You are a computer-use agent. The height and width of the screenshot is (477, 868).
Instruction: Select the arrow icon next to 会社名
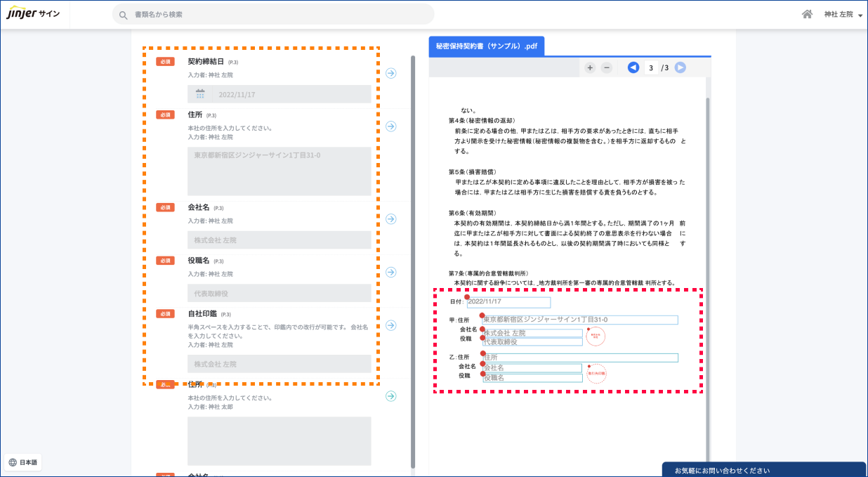click(390, 218)
